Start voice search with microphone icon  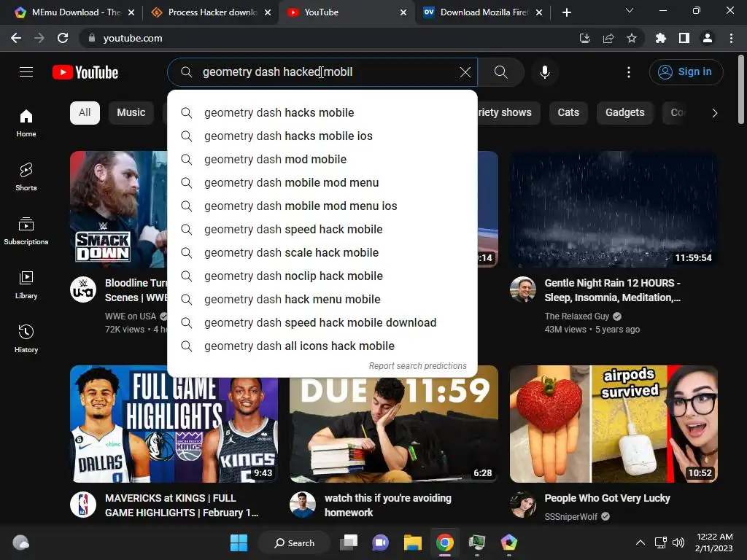[x=545, y=72]
